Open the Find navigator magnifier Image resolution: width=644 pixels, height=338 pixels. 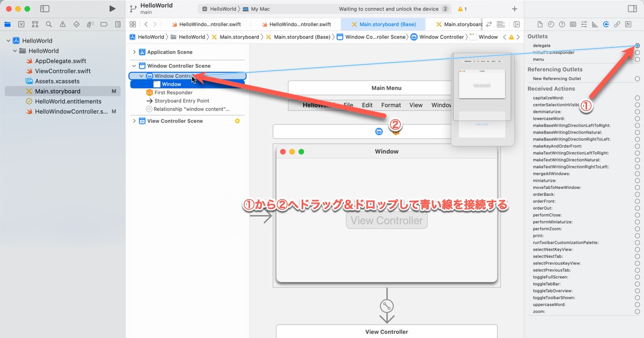point(49,24)
